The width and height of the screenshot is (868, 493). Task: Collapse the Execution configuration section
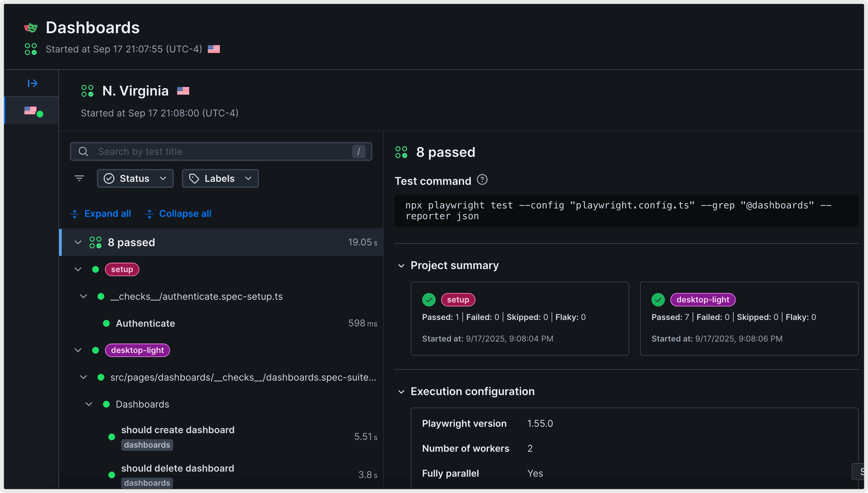(x=401, y=392)
